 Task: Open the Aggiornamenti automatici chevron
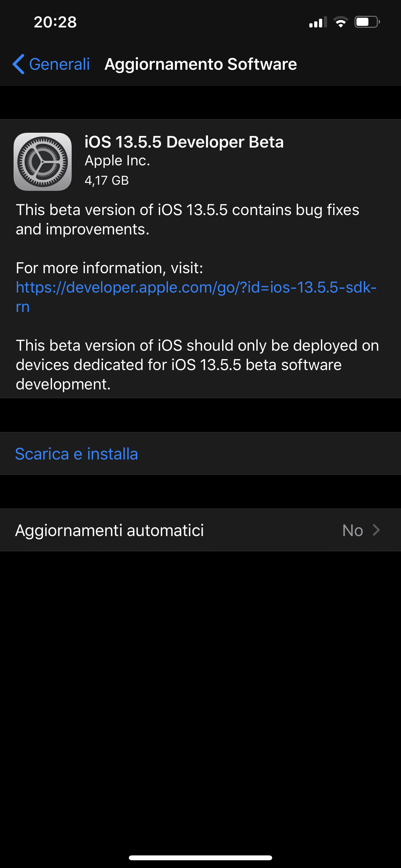pyautogui.click(x=376, y=530)
